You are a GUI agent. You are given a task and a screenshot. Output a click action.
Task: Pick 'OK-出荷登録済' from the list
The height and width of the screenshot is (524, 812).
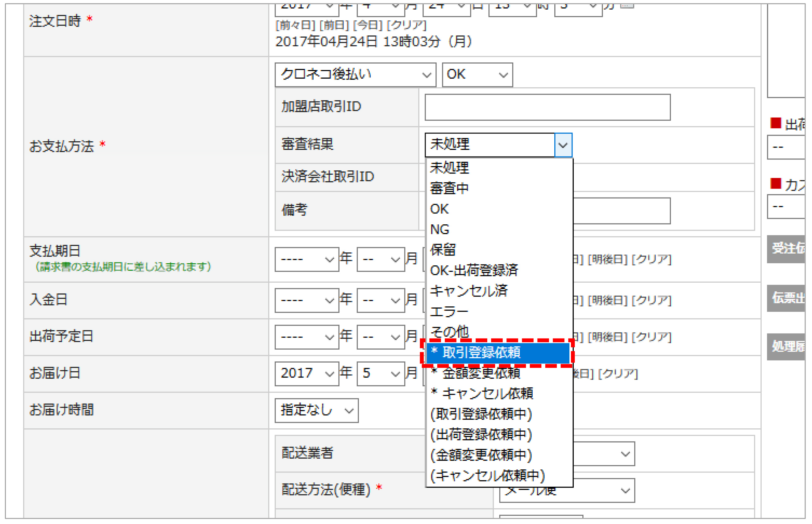(474, 270)
